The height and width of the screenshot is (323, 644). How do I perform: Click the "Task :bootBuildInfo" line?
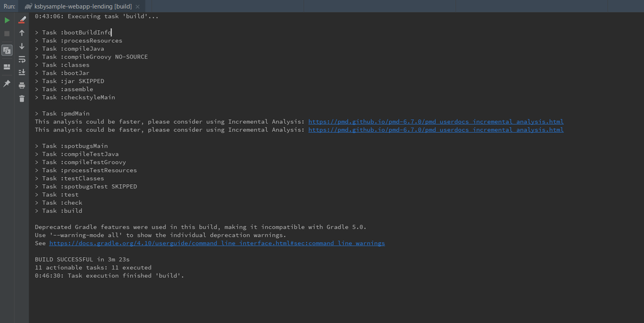coord(73,33)
